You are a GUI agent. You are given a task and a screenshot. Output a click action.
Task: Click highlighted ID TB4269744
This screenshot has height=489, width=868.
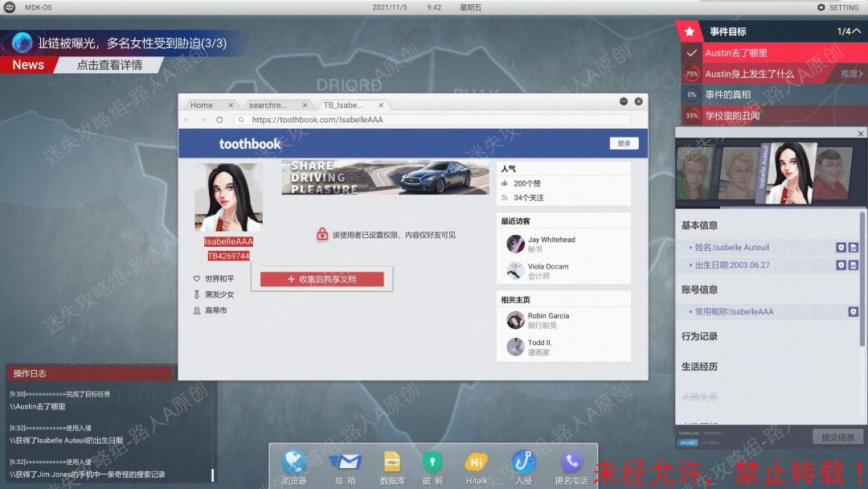point(228,256)
